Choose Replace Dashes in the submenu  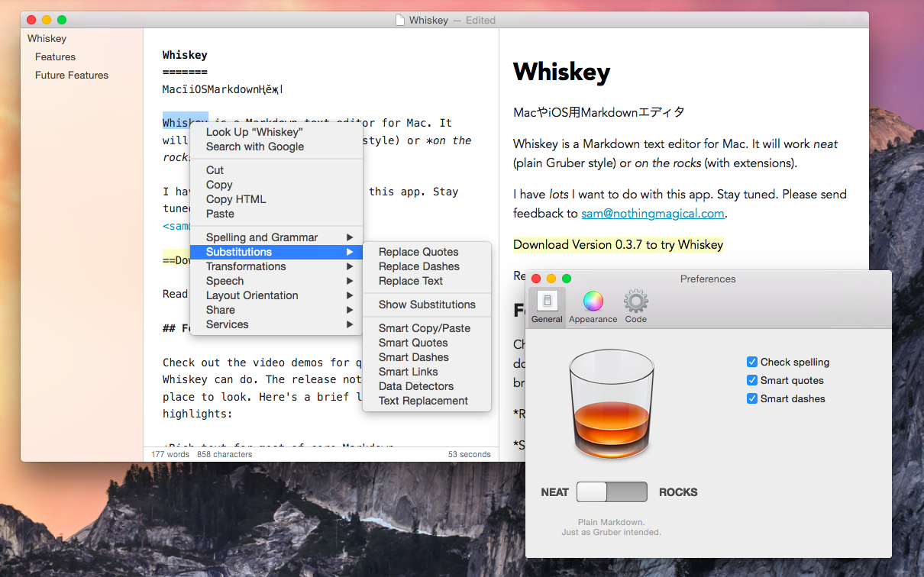click(427, 266)
